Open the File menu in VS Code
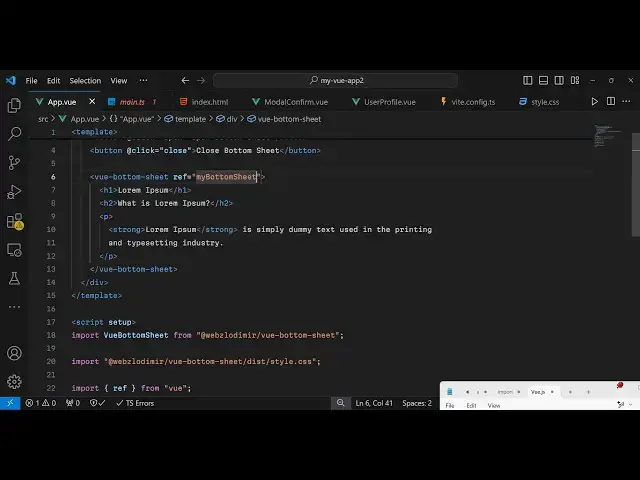Viewport: 640px width, 480px height. (31, 81)
